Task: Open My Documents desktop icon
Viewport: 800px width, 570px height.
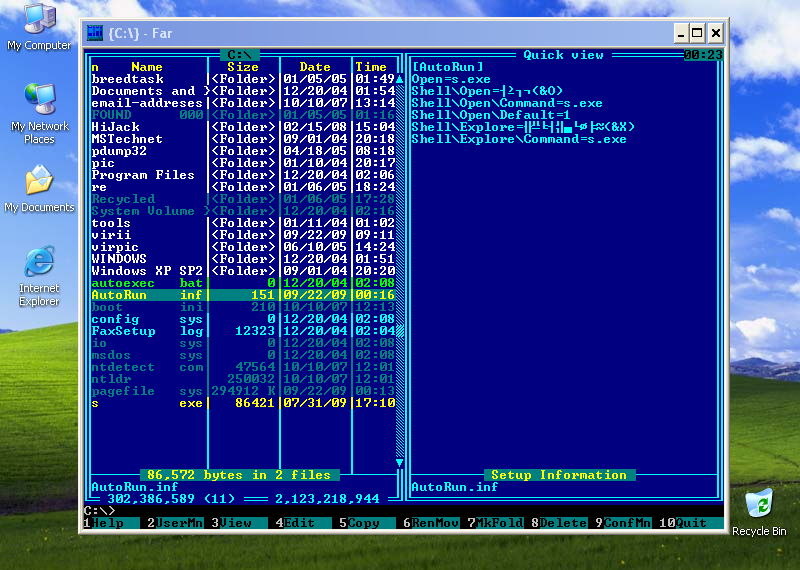Action: coord(39,189)
